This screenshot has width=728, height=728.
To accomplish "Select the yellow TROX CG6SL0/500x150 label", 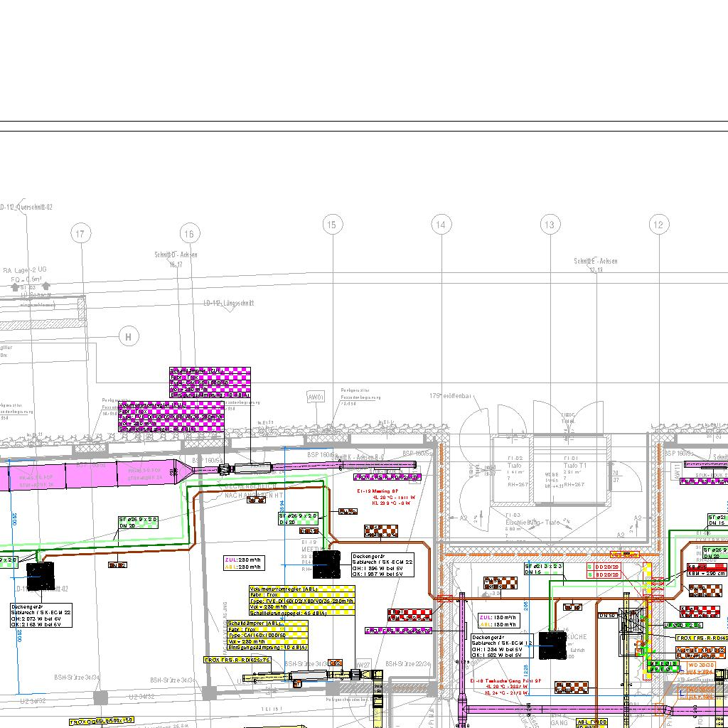I will click(101, 722).
